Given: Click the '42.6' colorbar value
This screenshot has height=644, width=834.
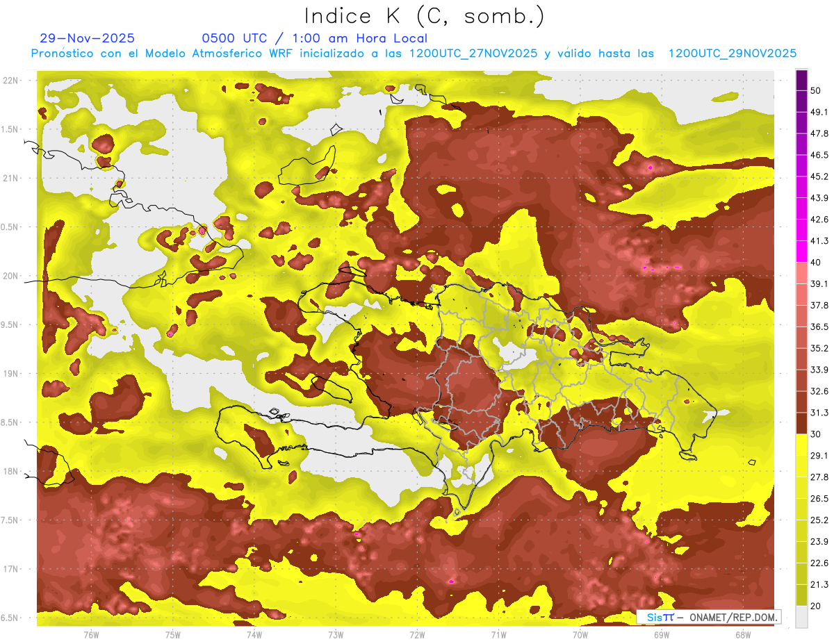Looking at the screenshot, I should coord(819,220).
